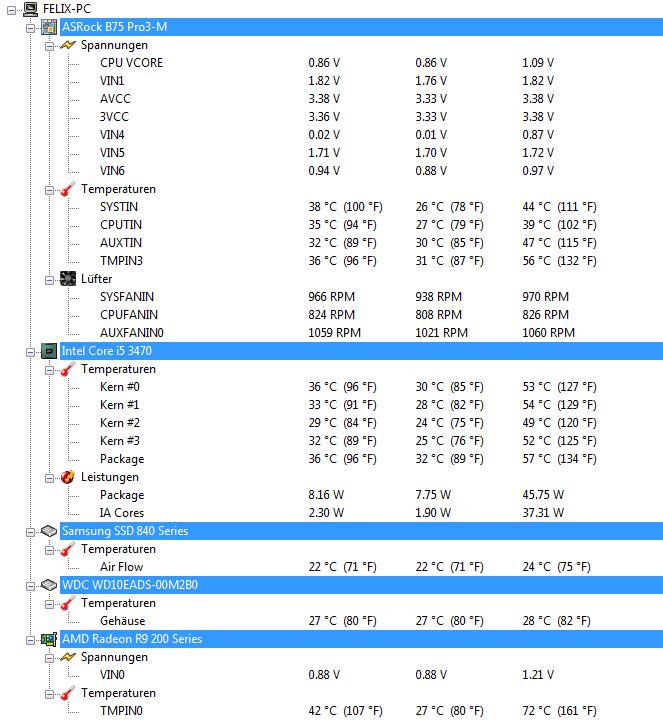The image size is (663, 724).
Task: Collapse the FELIX-PC root node
Action: [x=11, y=10]
